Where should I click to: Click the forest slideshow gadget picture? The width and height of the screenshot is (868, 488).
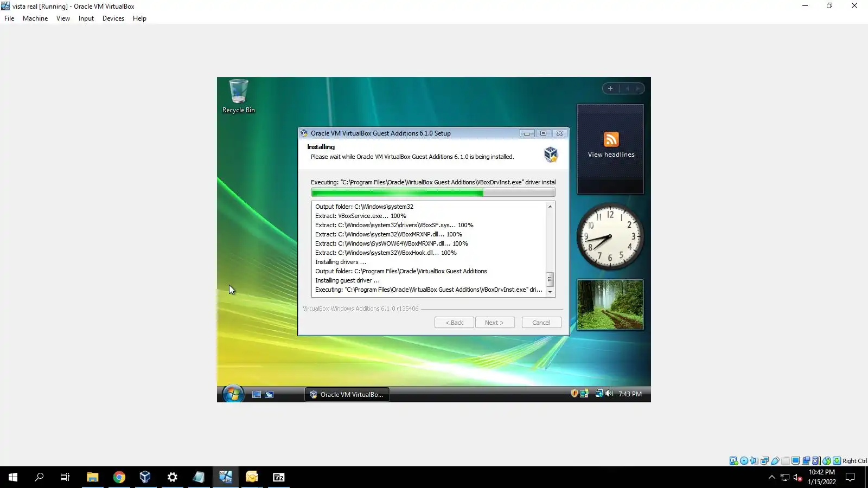pyautogui.click(x=610, y=305)
